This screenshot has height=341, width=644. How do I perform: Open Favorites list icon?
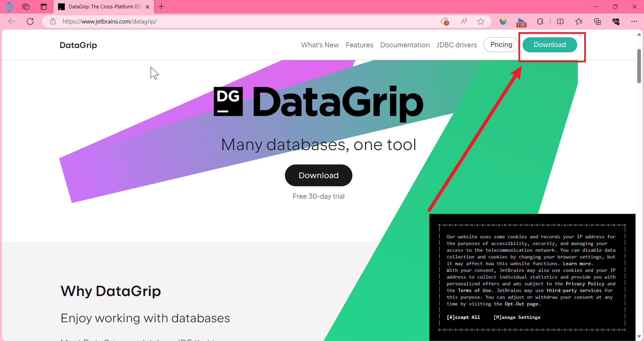[x=579, y=21]
